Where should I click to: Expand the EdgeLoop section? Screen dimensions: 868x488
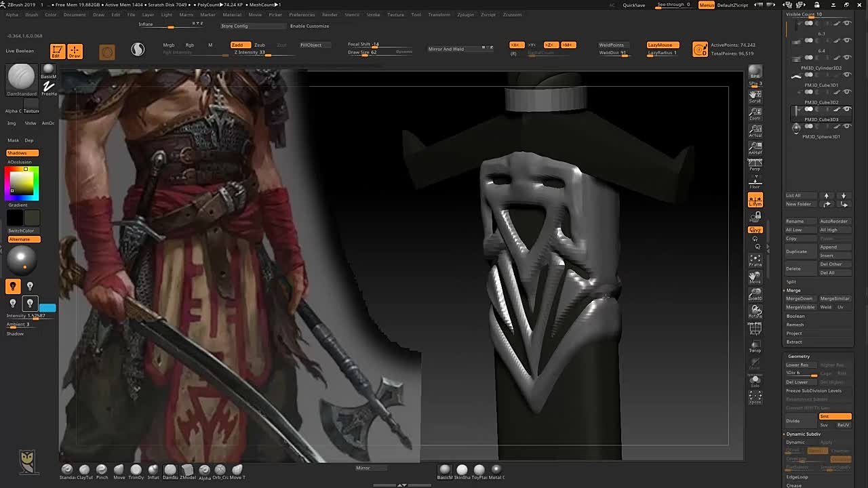pos(797,476)
